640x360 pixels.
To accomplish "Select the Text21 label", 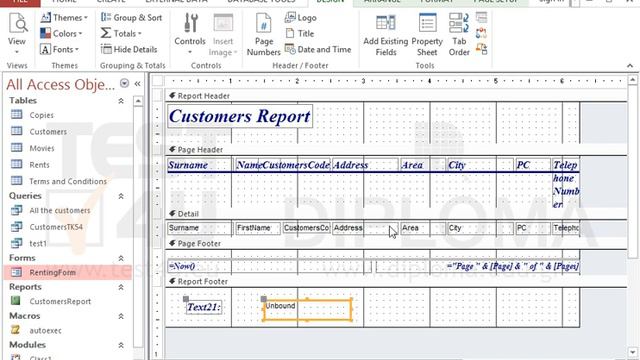I will coord(204,307).
